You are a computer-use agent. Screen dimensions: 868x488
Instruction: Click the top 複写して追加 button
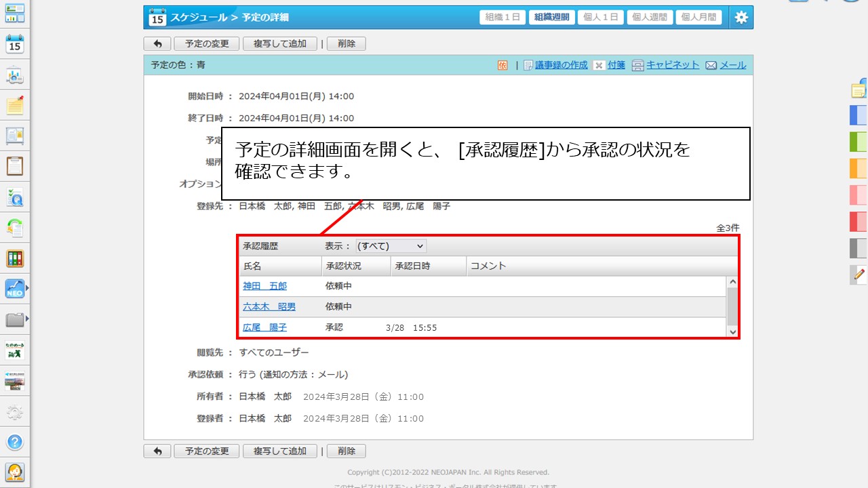click(280, 43)
